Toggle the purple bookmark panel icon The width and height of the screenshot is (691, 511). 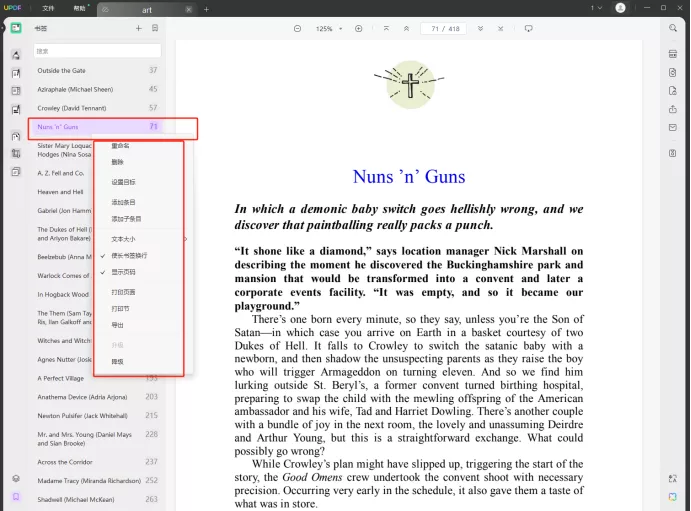point(16,497)
